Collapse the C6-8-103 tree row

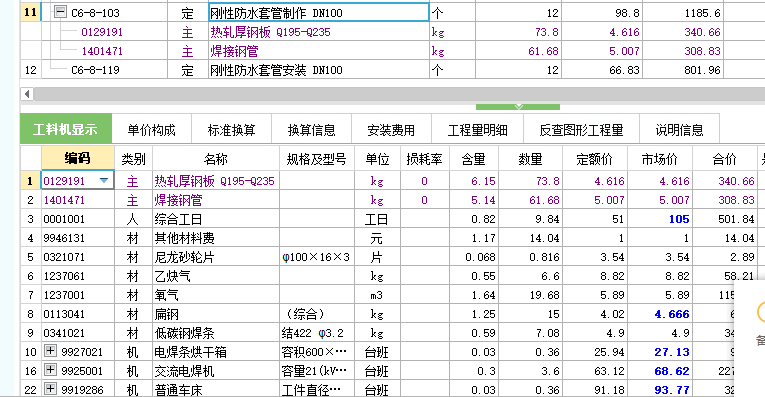click(x=60, y=12)
